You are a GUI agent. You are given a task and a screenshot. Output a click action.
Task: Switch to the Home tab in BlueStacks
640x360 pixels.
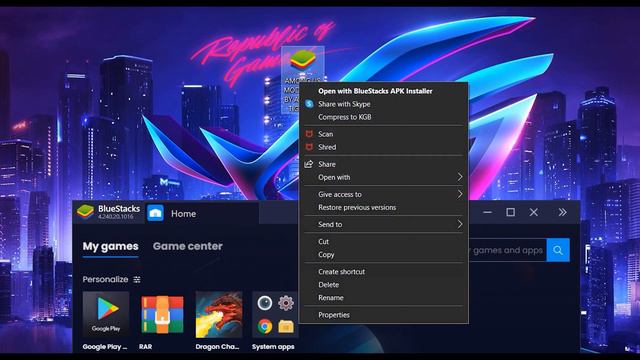(x=183, y=213)
